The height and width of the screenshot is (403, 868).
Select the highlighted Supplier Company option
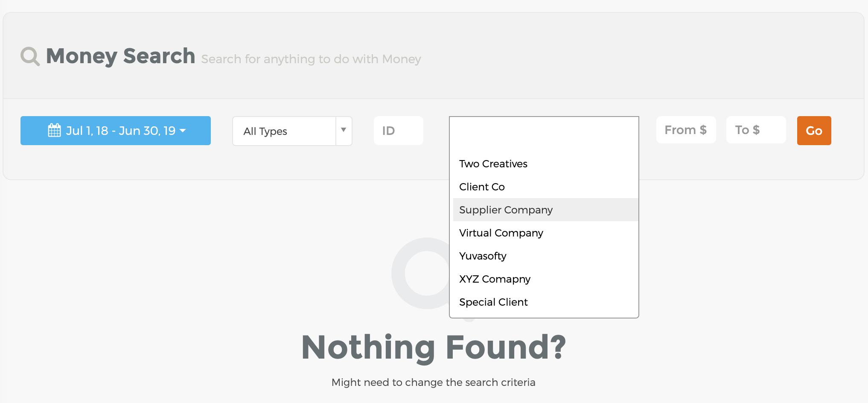pyautogui.click(x=545, y=210)
